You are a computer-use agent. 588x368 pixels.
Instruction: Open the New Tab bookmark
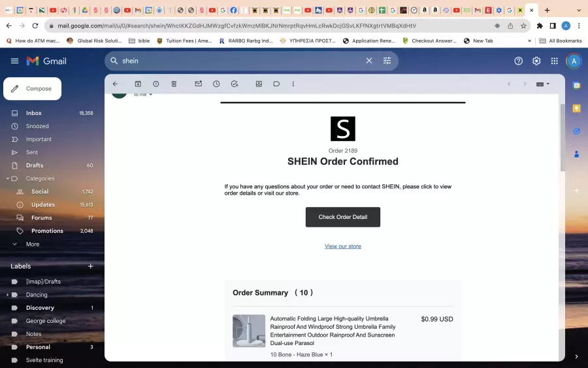click(x=478, y=41)
